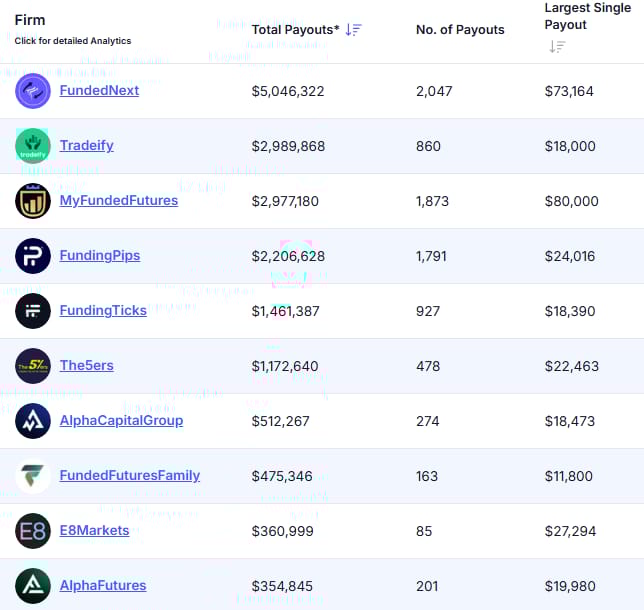Open the Tradeify firm link
Image resolution: width=644 pixels, height=610 pixels.
(87, 146)
